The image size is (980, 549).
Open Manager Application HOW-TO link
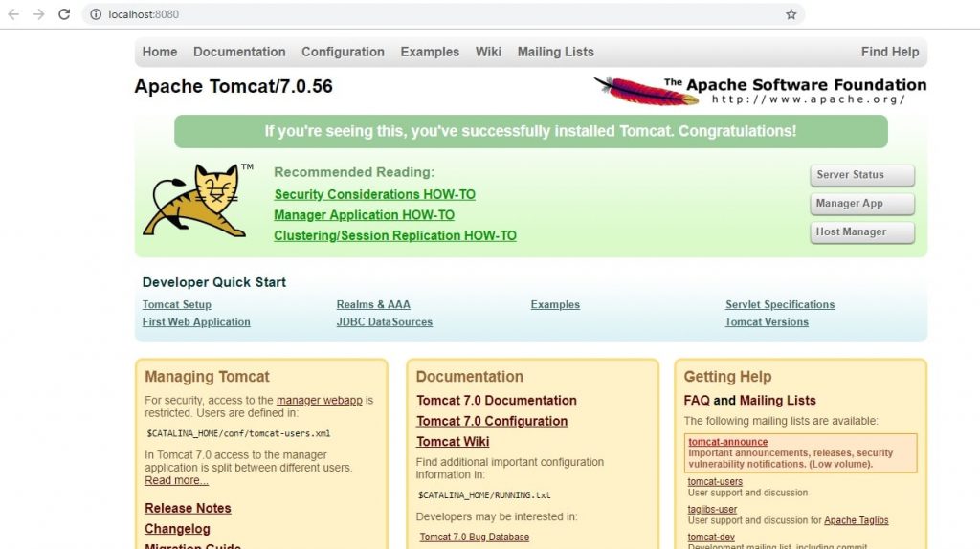click(x=365, y=215)
